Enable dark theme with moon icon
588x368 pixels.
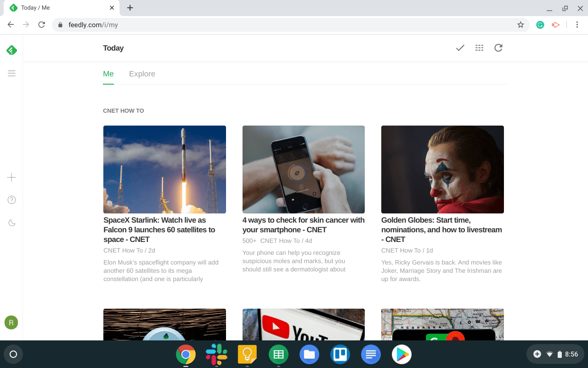click(11, 223)
